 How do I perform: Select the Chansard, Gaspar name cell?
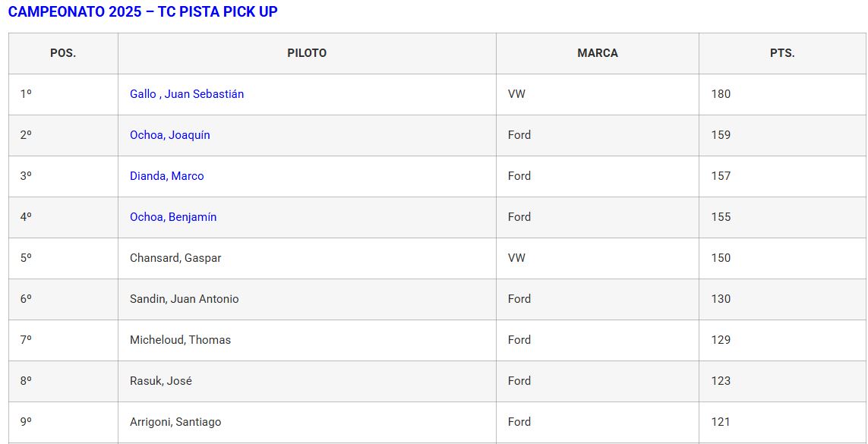click(175, 258)
